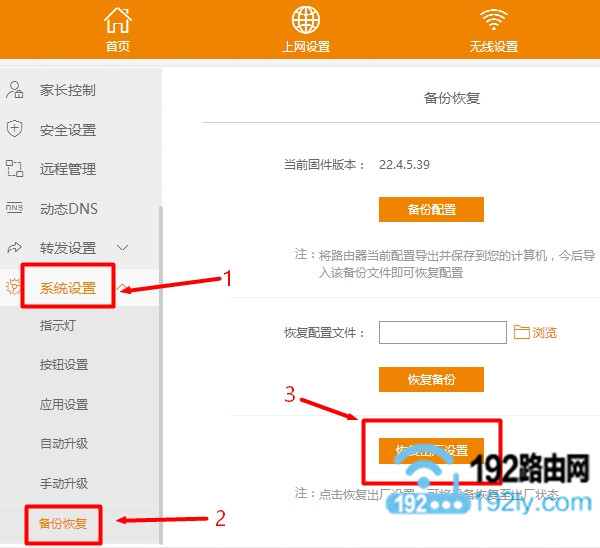Open the 手动升级 page
Viewport: 600px width, 548px height.
(64, 483)
